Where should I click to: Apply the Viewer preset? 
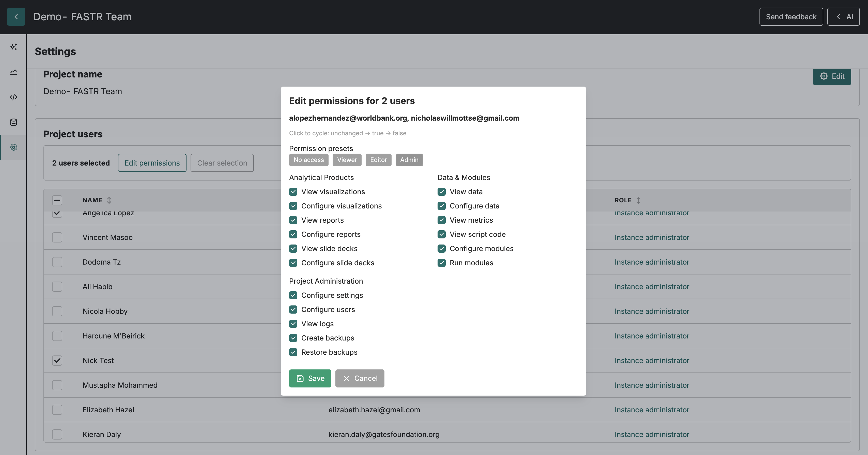pyautogui.click(x=347, y=160)
